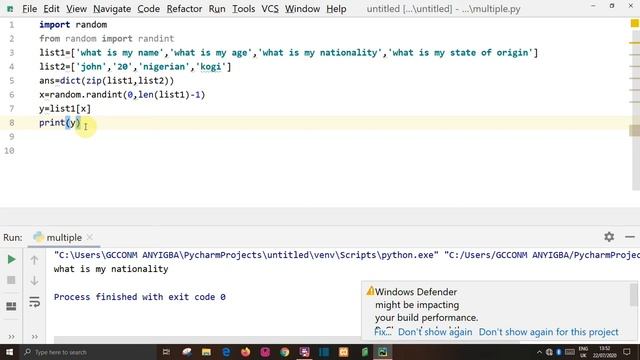640x360 pixels.
Task: Click 'what is my name' string
Action: coord(120,53)
